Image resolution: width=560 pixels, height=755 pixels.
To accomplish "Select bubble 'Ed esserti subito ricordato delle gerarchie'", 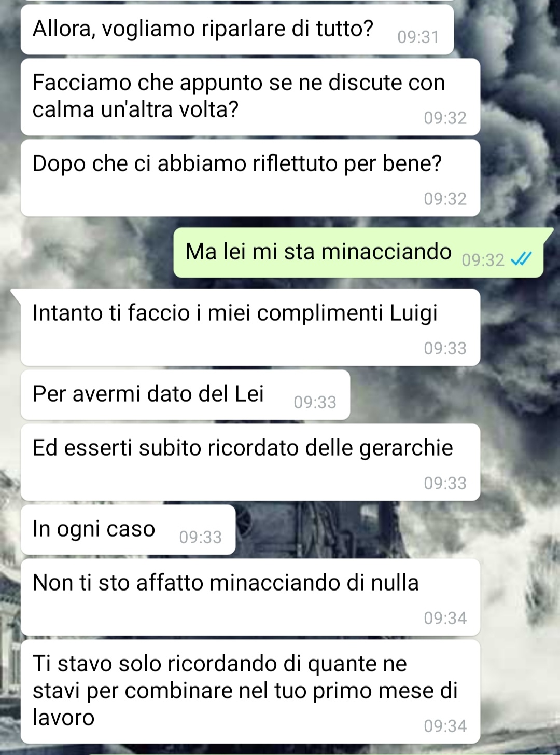I will pyautogui.click(x=250, y=462).
